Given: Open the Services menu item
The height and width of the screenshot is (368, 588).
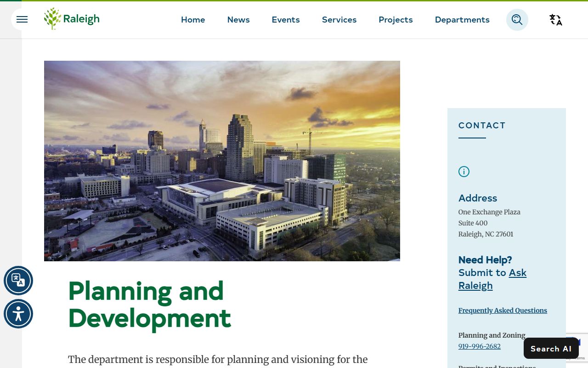Looking at the screenshot, I should pyautogui.click(x=339, y=20).
